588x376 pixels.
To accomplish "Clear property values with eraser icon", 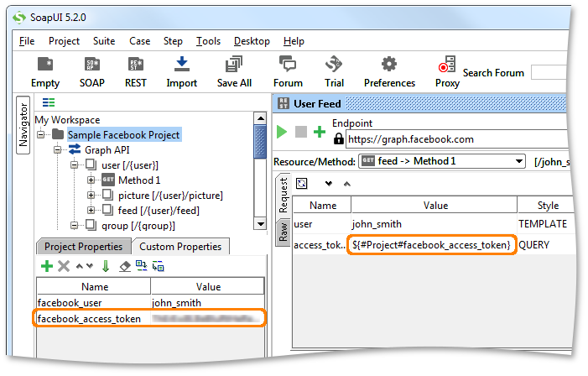I will click(x=125, y=266).
